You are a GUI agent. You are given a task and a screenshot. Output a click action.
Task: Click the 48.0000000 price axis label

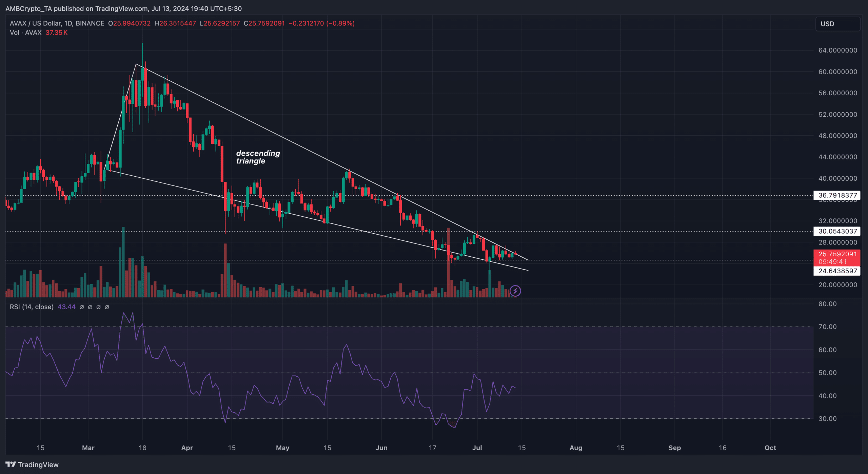[837, 136]
